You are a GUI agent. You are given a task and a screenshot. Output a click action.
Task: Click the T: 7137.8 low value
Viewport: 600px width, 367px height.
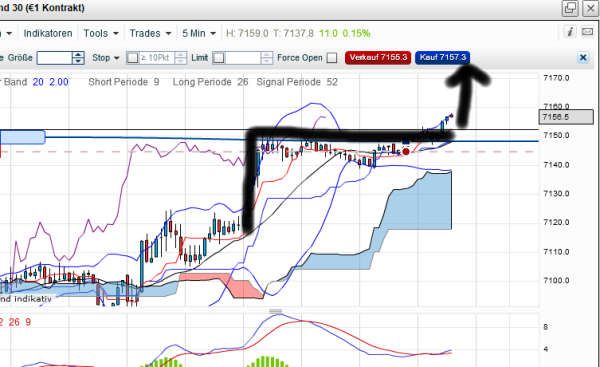(293, 33)
